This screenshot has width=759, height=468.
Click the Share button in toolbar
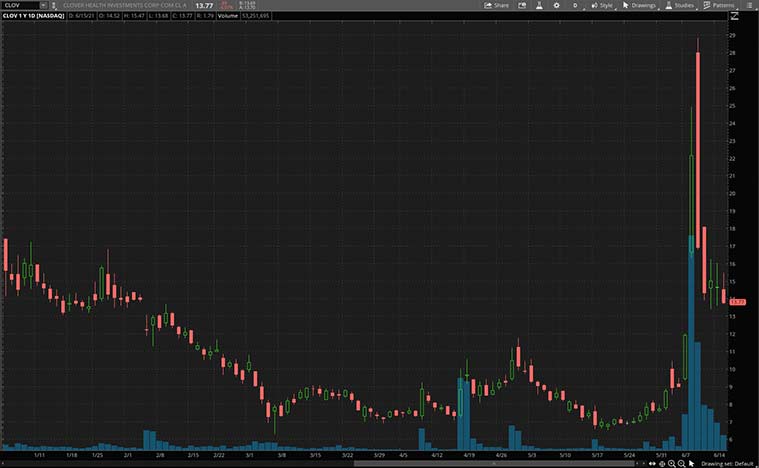tap(496, 5)
